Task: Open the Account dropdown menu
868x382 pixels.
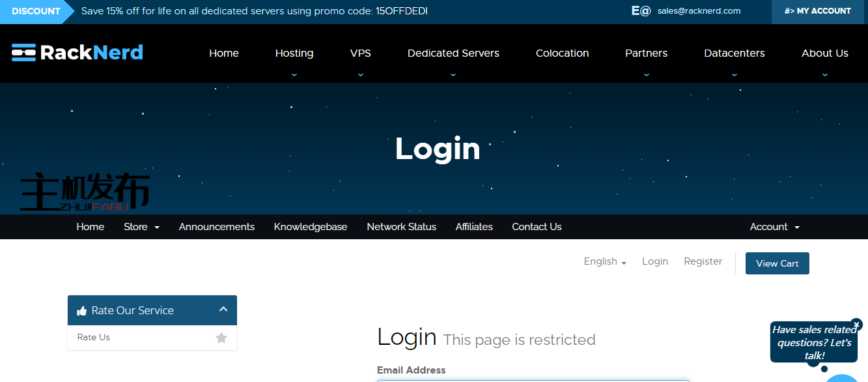Action: coord(774,227)
